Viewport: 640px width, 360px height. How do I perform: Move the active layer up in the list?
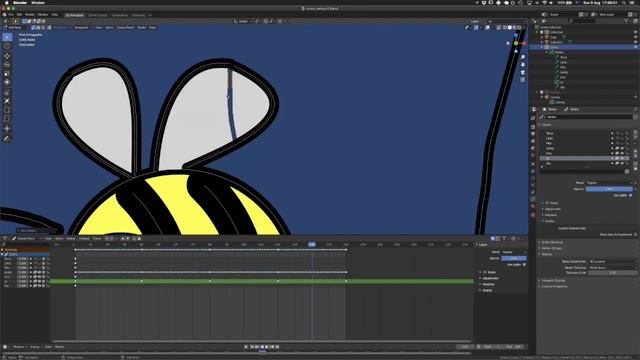coord(636,151)
